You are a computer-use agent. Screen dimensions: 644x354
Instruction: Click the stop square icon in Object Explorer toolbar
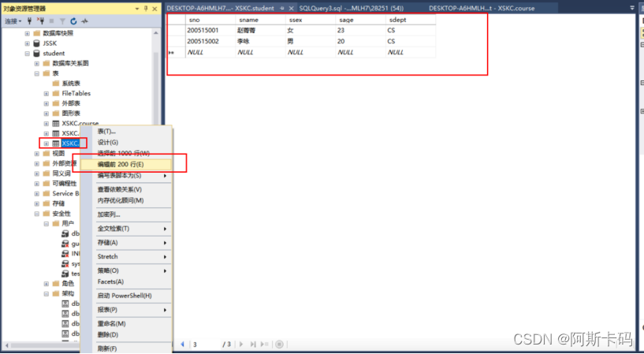point(51,21)
